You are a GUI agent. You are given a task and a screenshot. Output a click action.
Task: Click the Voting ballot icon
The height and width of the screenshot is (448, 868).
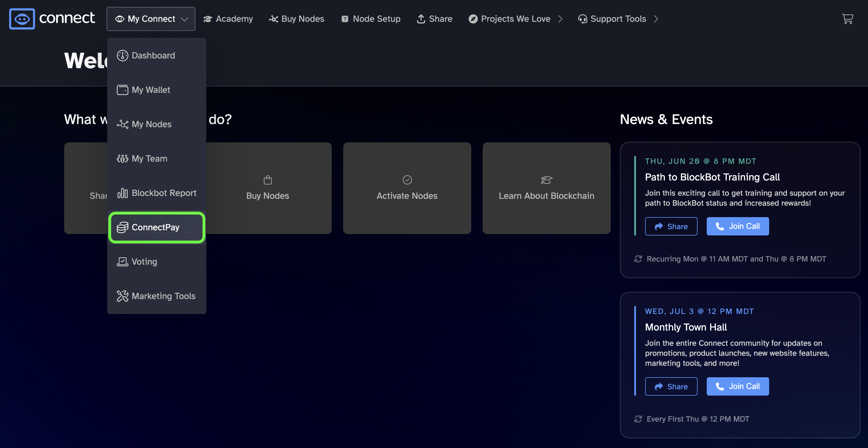(x=122, y=262)
